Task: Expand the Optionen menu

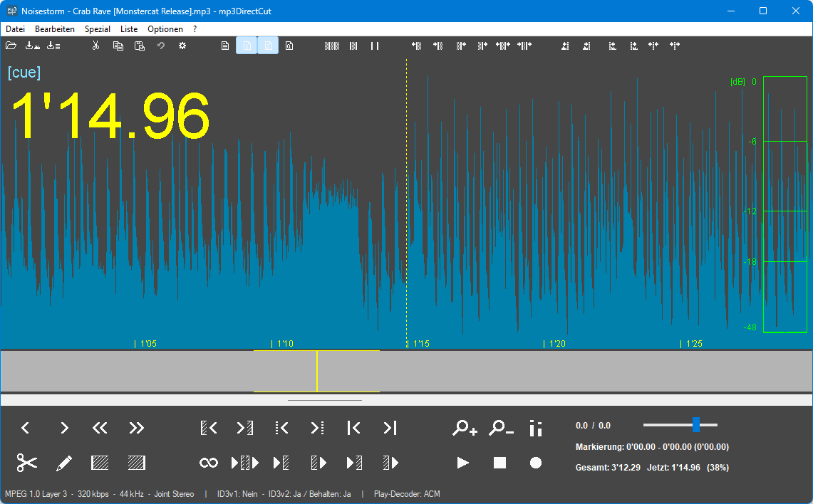Action: pos(165,29)
